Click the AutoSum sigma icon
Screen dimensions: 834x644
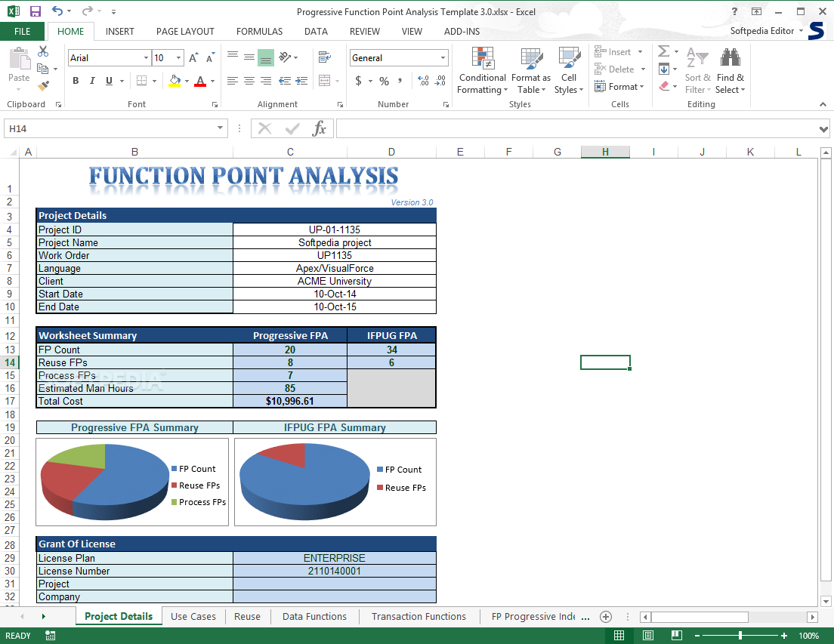(663, 51)
